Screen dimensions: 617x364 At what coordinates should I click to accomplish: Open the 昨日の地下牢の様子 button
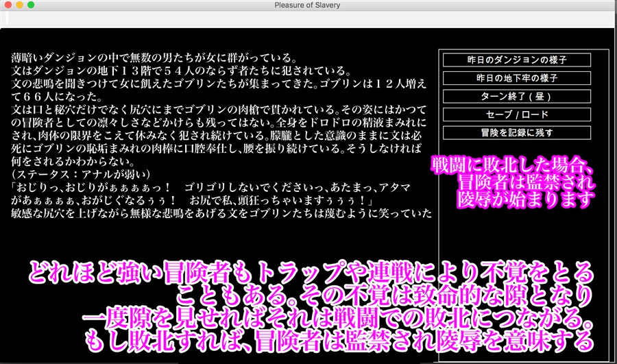517,78
